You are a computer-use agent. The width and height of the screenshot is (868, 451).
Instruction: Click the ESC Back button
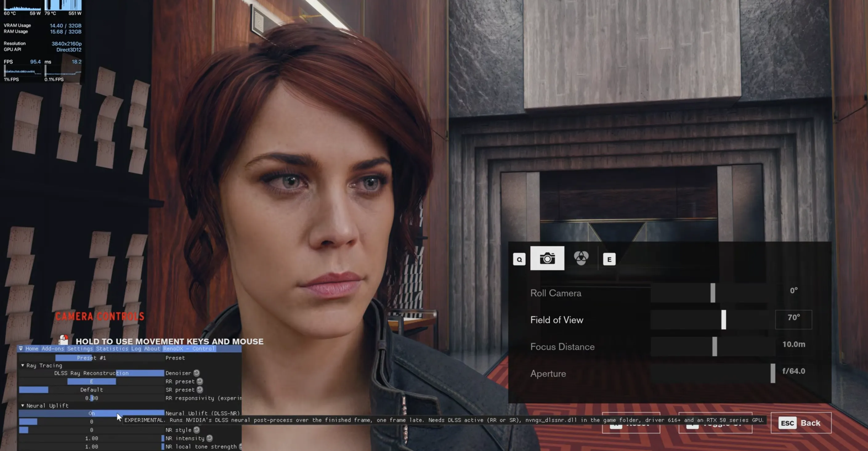(x=801, y=423)
